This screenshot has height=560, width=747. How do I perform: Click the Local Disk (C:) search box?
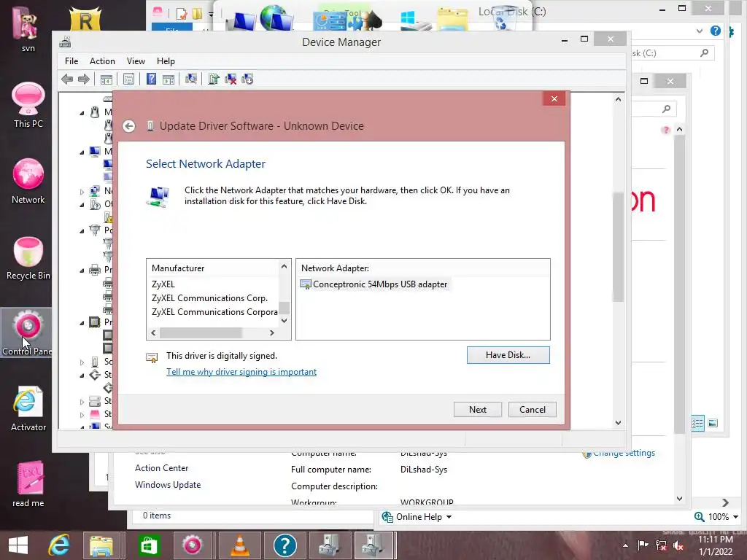click(673, 53)
